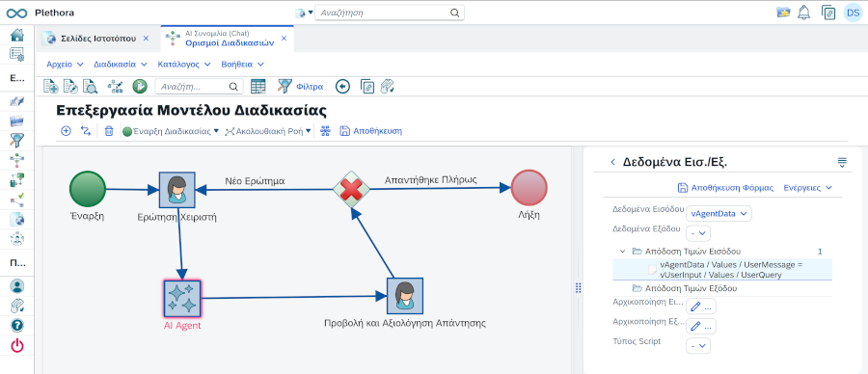Select the Προβολή και Αξιολόγηση Απάντησης node
The width and height of the screenshot is (868, 374).
pos(405,296)
